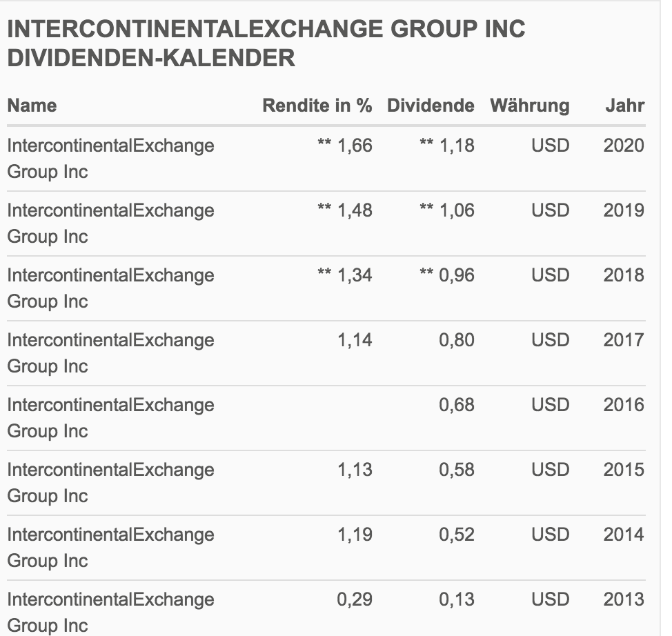
Task: Click USD in the 2017 row
Action: [x=550, y=340]
